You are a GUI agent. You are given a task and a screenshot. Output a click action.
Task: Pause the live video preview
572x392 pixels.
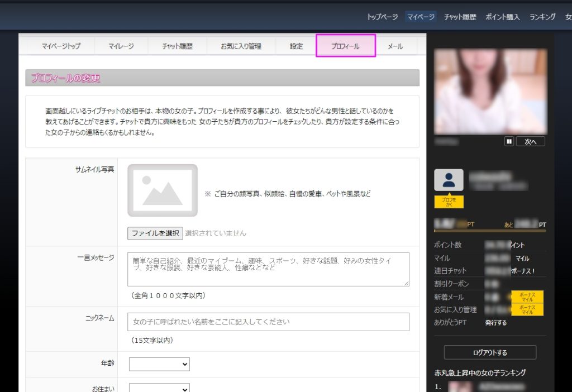[x=509, y=142]
